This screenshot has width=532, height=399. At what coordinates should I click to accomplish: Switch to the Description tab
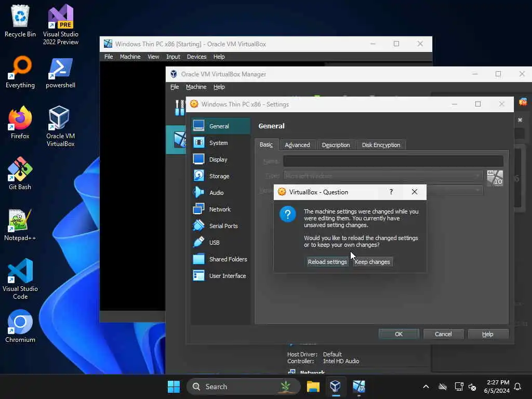336,145
